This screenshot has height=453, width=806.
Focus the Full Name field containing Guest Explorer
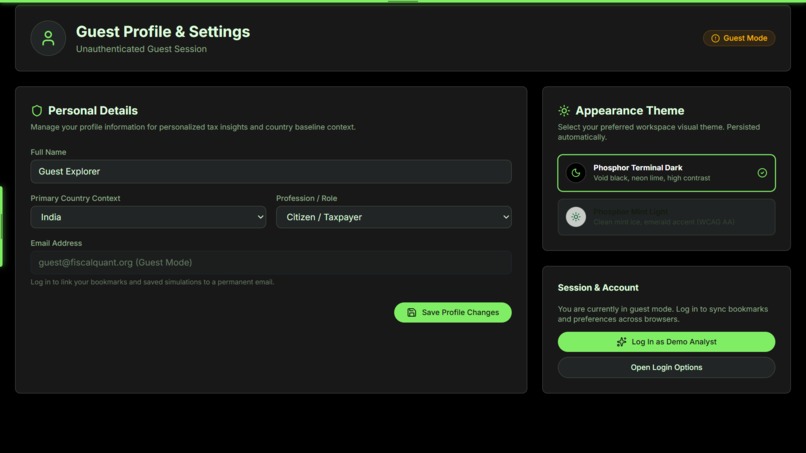pos(271,171)
